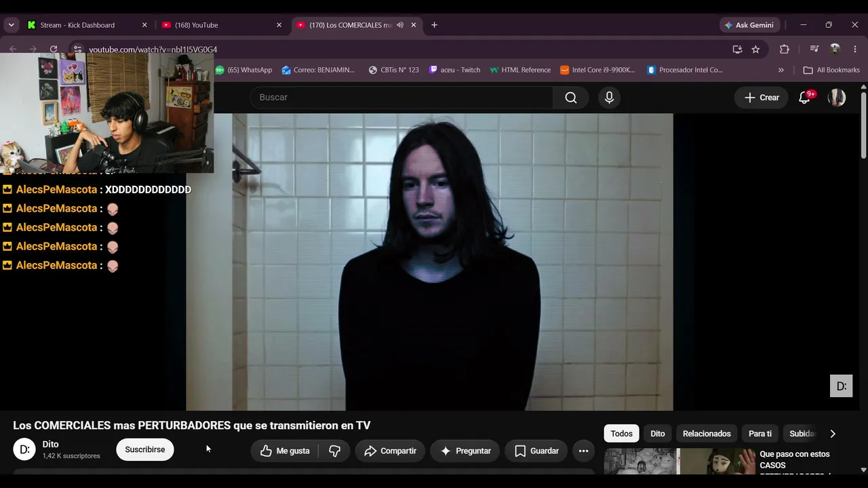Open the Procesador Intel Co... bookmark
Viewport: 868px width, 488px height.
tap(685, 70)
